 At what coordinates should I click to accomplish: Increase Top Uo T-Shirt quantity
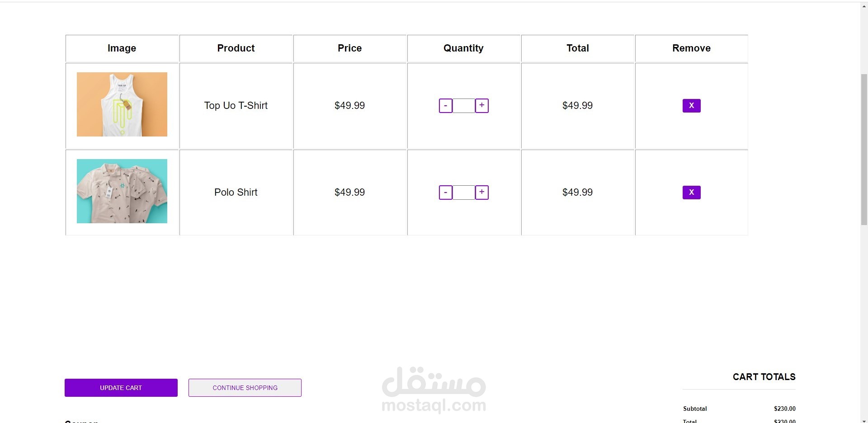point(482,106)
